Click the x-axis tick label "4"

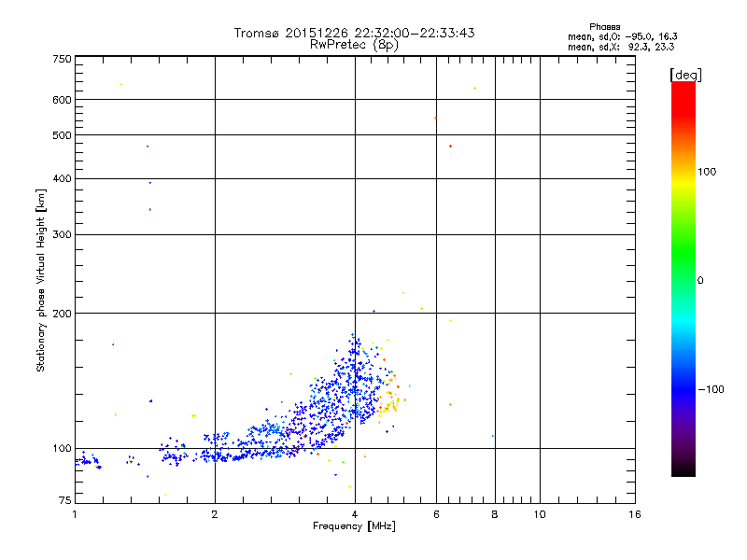coord(355,514)
